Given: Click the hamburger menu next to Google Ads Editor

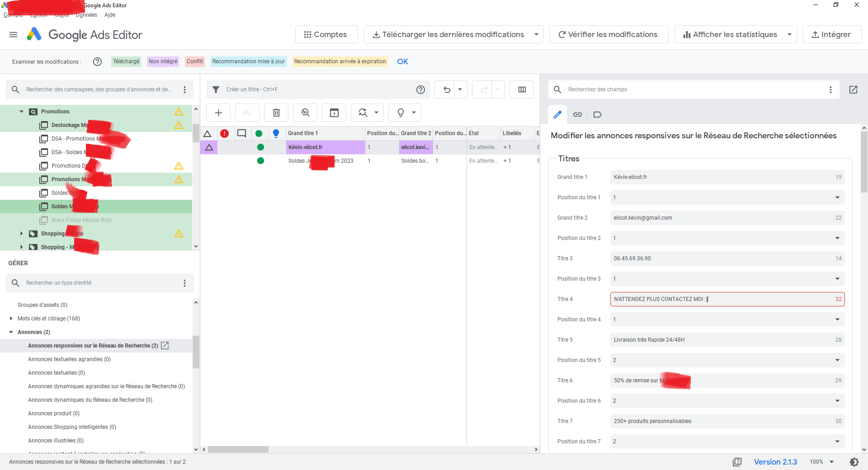Looking at the screenshot, I should (13, 34).
